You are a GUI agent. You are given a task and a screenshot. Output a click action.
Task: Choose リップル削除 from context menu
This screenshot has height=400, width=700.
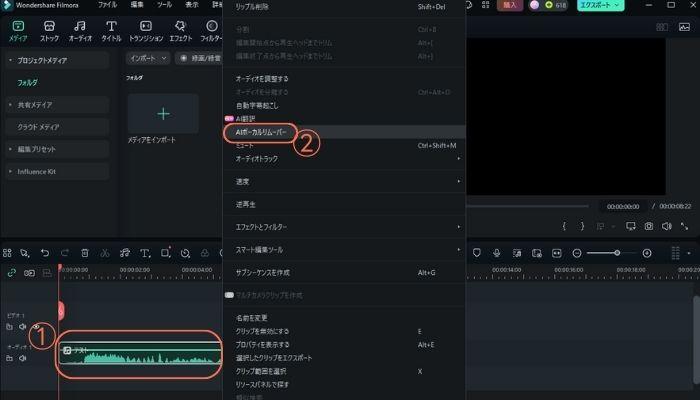click(x=344, y=7)
